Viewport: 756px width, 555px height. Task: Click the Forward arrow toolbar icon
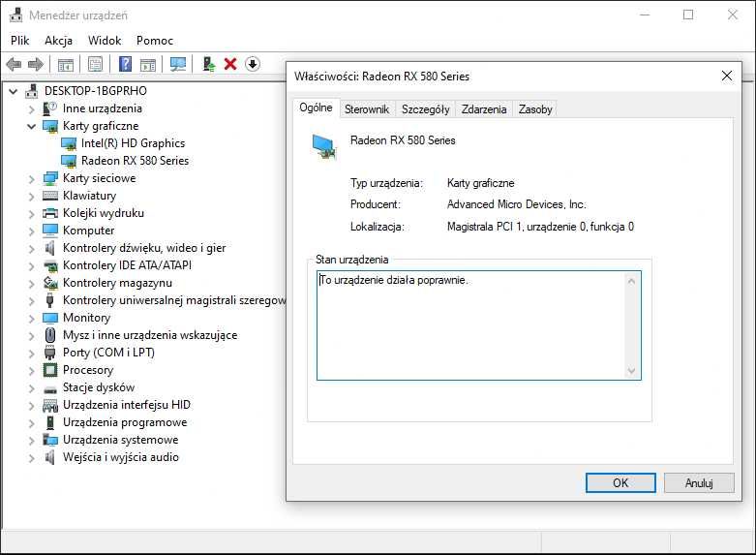pyautogui.click(x=36, y=64)
